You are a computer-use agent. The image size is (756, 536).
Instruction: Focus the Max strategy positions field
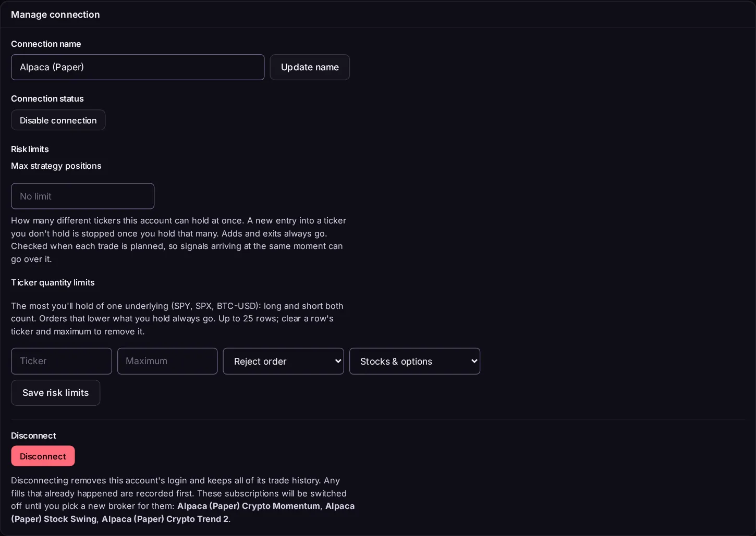[82, 196]
